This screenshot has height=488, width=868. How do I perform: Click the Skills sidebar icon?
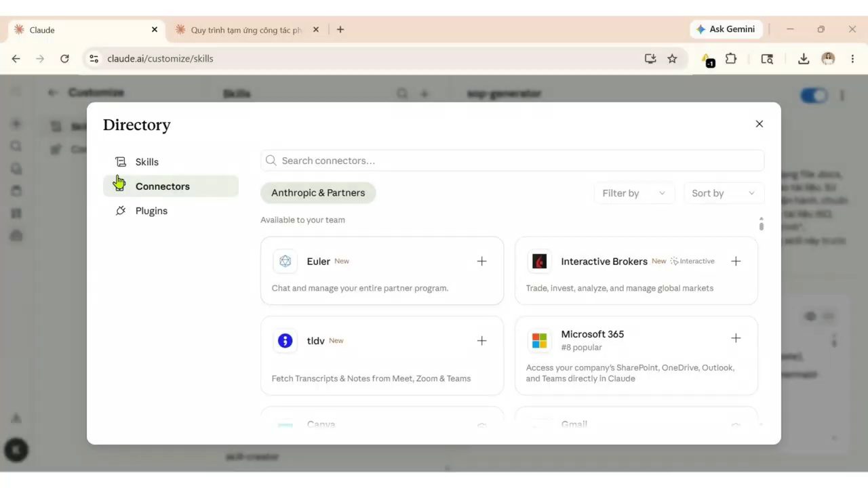[121, 162]
